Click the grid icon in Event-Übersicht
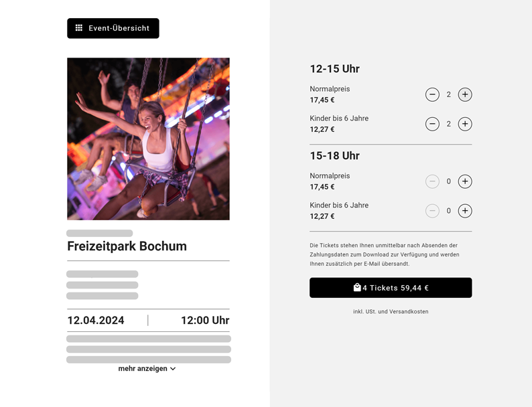The height and width of the screenshot is (407, 532). 79,28
